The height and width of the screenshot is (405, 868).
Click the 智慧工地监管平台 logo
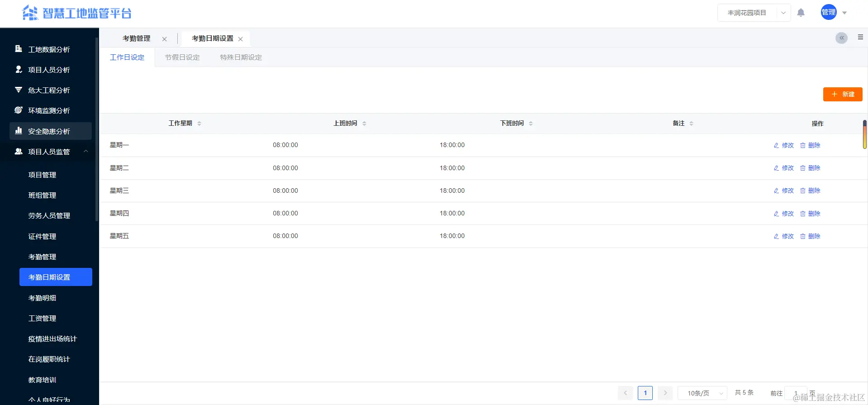[77, 13]
